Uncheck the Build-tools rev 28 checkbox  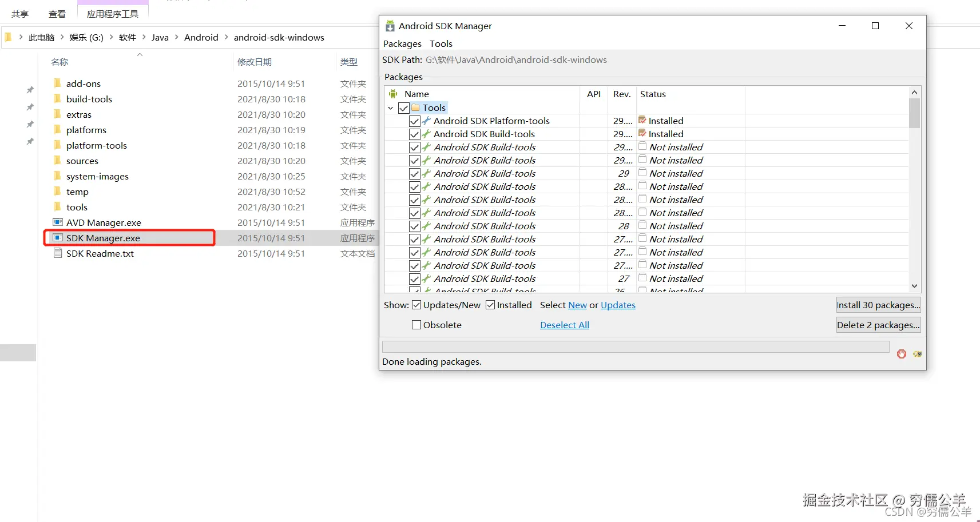pos(415,226)
